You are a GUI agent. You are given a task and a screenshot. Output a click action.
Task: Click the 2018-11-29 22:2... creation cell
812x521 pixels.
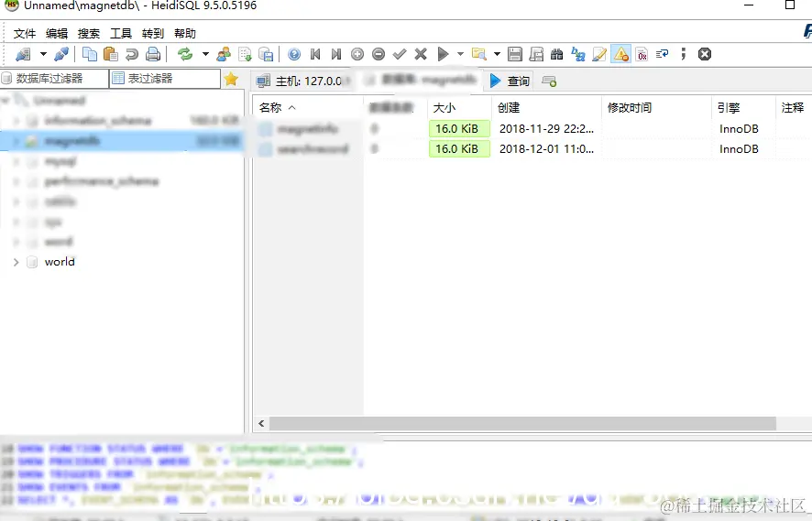tap(546, 129)
